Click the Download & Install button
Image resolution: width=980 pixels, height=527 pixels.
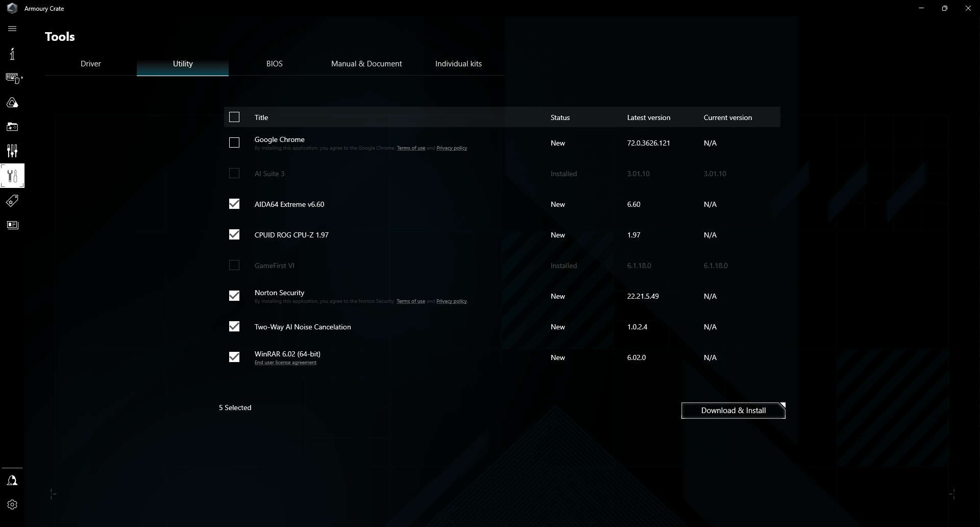[733, 410]
